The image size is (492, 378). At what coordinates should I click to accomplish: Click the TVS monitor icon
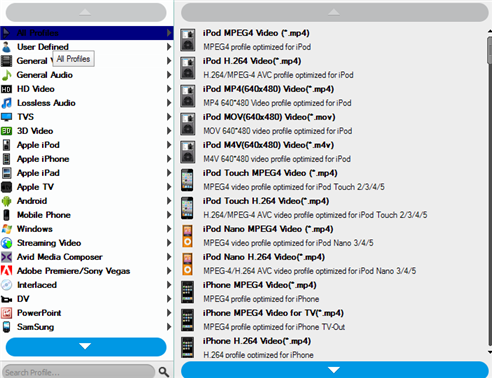pyautogui.click(x=6, y=117)
